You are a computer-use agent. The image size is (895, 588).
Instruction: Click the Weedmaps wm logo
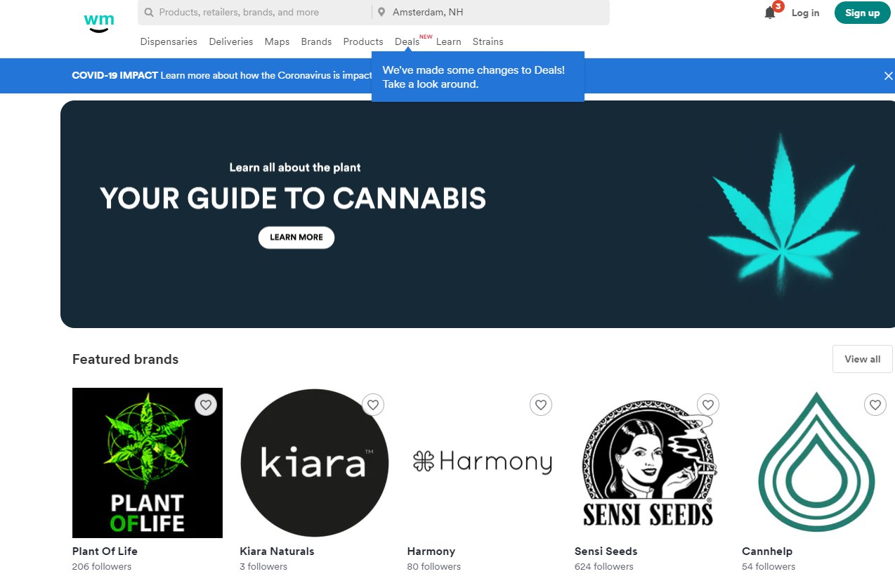tap(98, 21)
